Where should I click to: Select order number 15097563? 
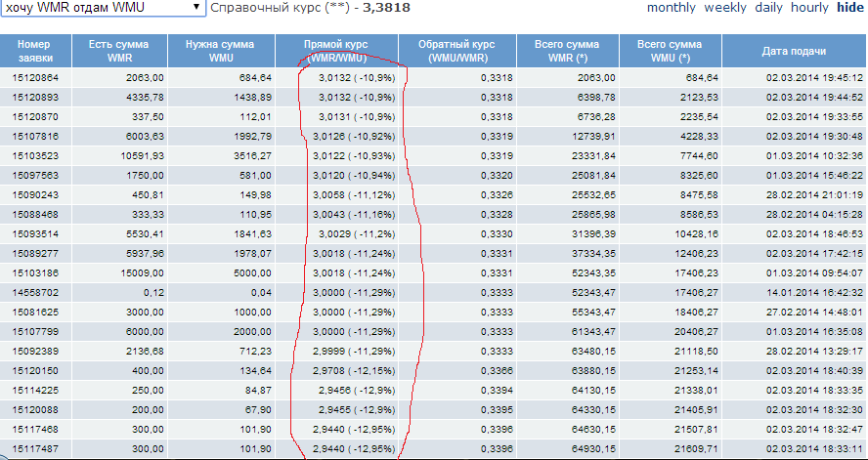tap(35, 175)
